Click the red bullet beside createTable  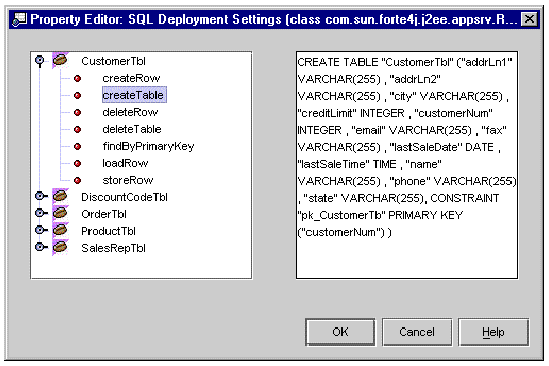tap(77, 95)
